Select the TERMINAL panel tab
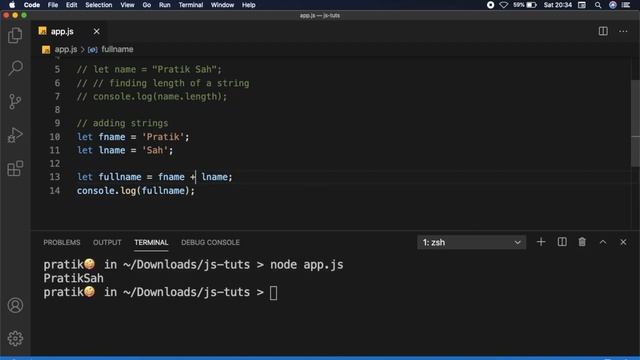Screen dimensions: 640x360 pyautogui.click(x=151, y=242)
